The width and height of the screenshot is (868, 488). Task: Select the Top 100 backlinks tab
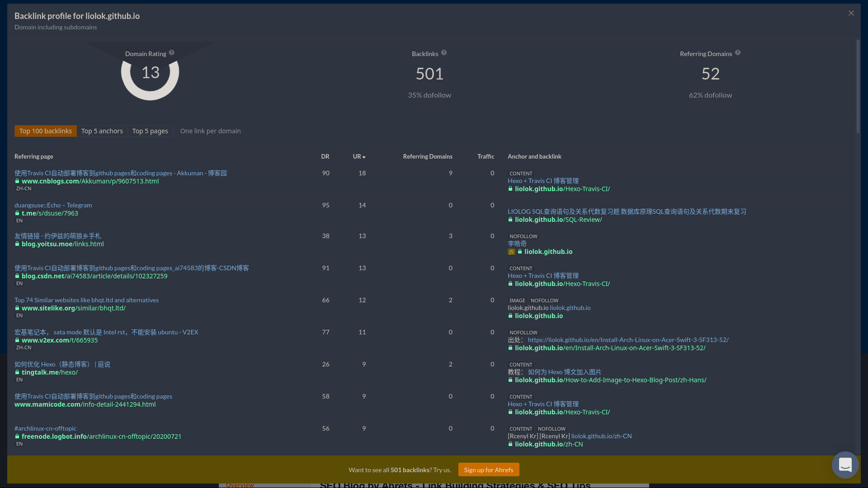point(45,131)
